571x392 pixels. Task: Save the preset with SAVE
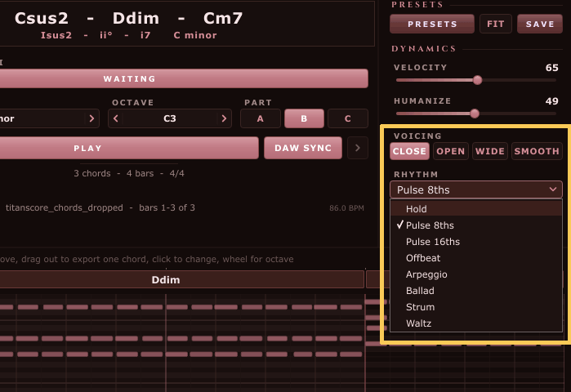tap(540, 24)
